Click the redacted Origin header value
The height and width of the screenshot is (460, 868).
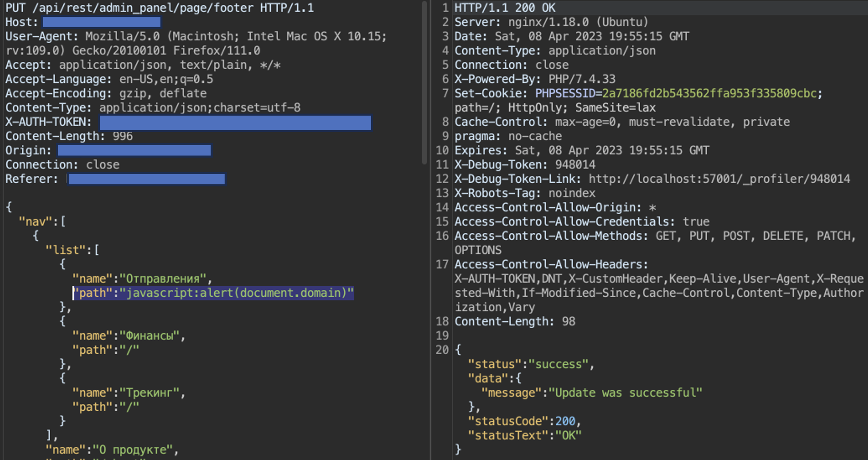click(x=134, y=151)
